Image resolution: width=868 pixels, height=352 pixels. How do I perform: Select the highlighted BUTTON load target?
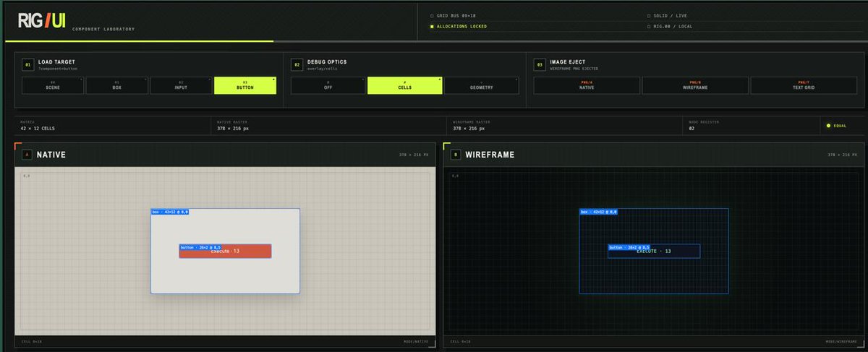point(245,85)
